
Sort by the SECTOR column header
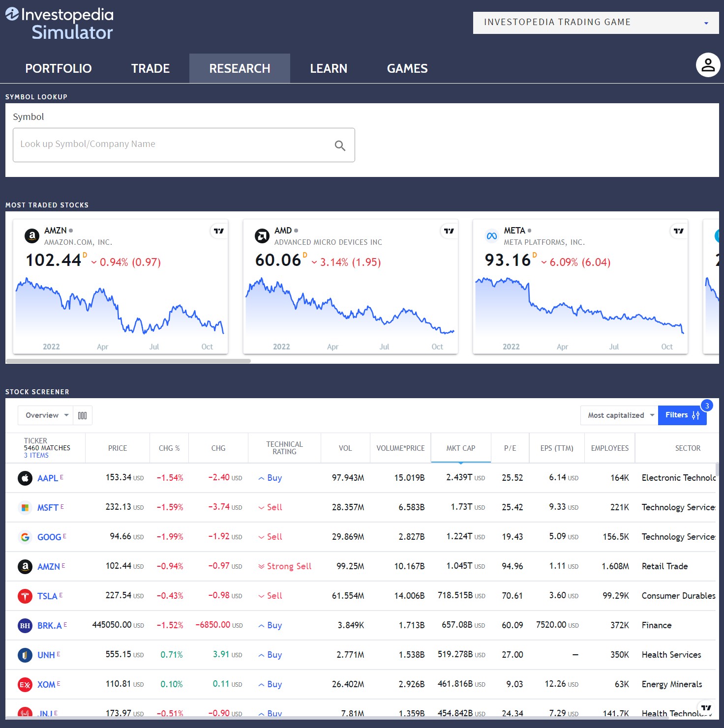point(688,448)
